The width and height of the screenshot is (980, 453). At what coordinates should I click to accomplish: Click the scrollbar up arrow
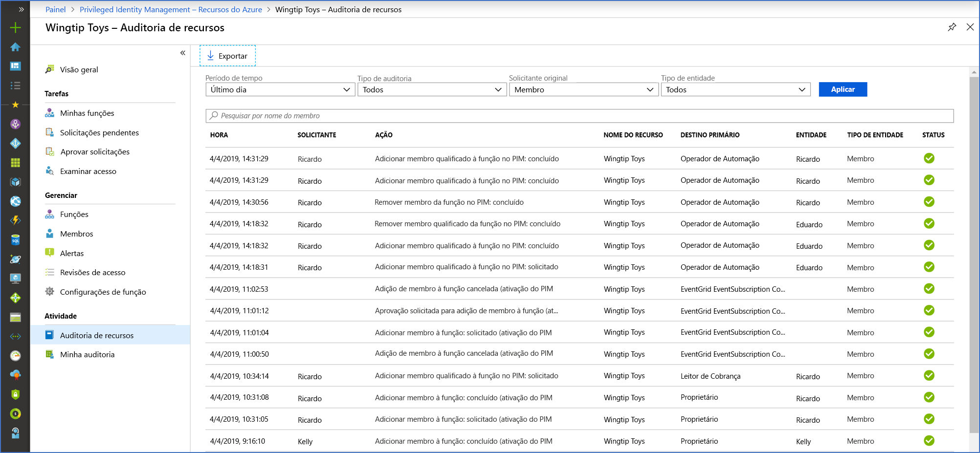pyautogui.click(x=974, y=72)
